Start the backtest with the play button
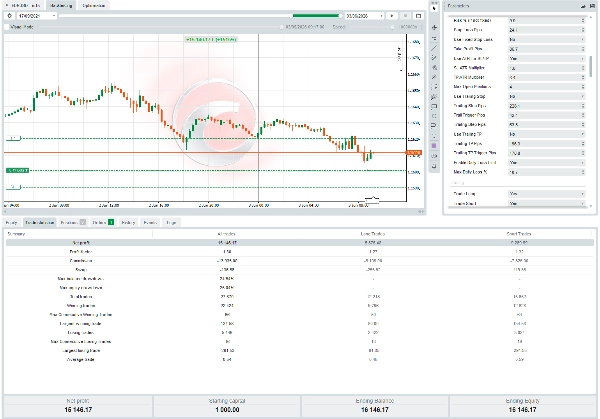Viewport: 600px width, 419px height. coord(392,16)
